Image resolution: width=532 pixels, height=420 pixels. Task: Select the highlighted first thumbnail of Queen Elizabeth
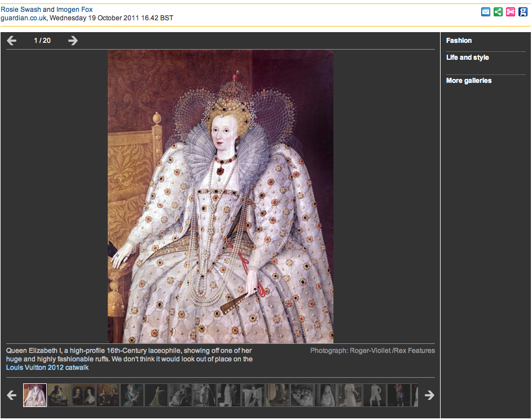coord(35,395)
